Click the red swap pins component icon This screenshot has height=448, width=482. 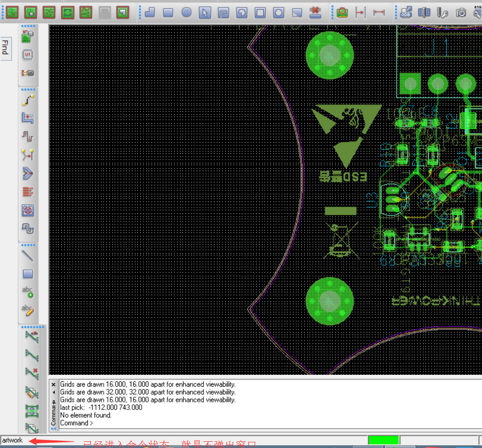point(28,73)
